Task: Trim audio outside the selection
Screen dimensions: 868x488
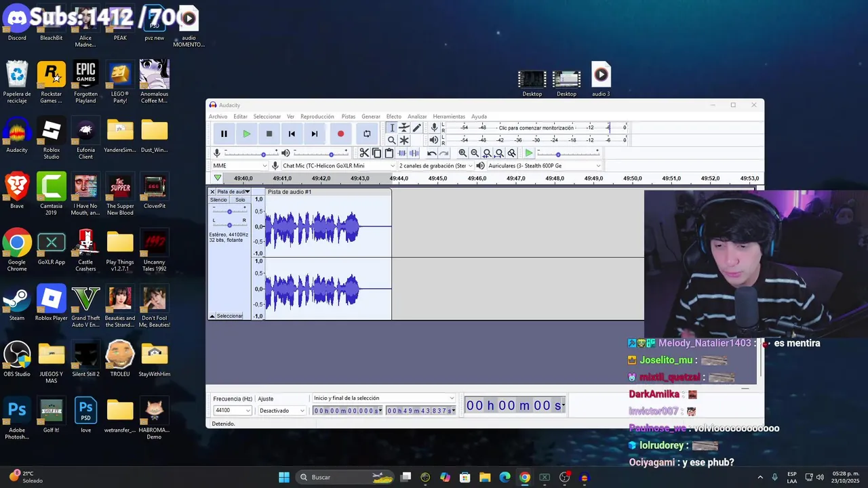Action: click(x=401, y=153)
